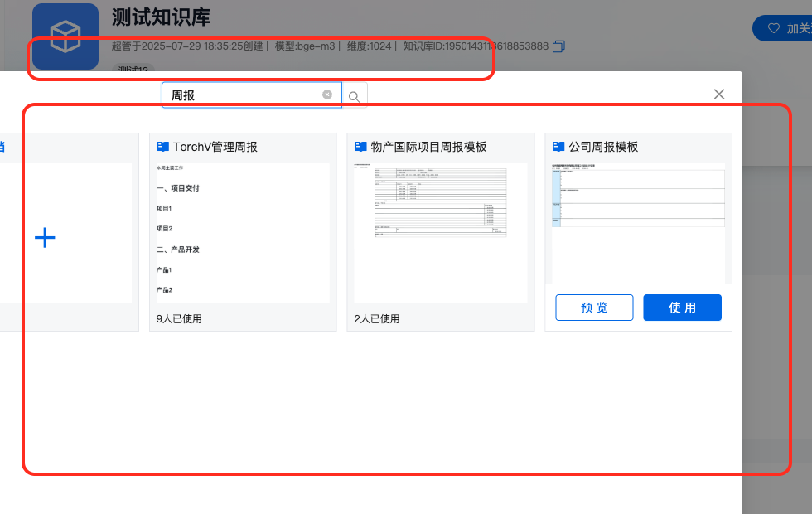Open the TorchV管理周报 template title

click(x=215, y=147)
